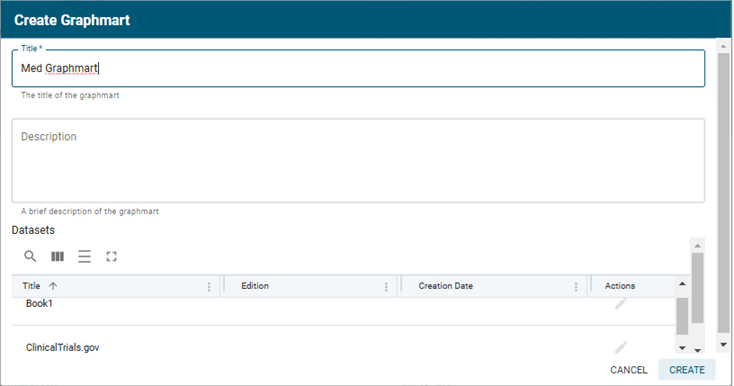734x386 pixels.
Task: Edit the Book1 dataset pencil icon
Action: pyautogui.click(x=621, y=304)
